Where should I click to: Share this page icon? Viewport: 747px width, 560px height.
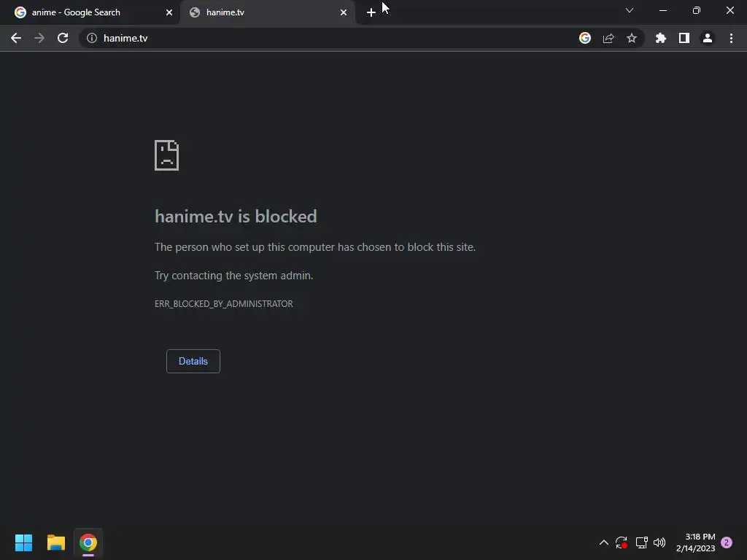click(x=608, y=38)
